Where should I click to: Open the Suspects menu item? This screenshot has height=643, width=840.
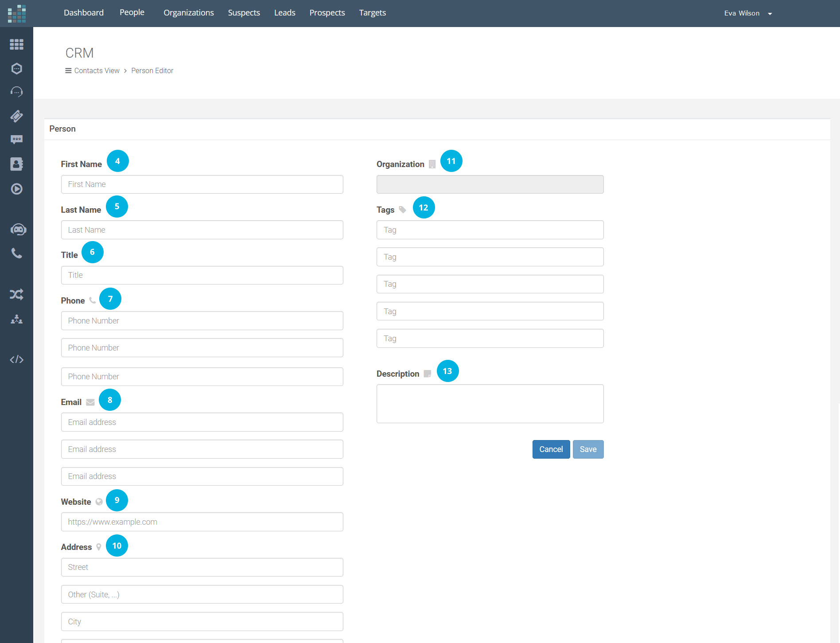[x=244, y=13]
